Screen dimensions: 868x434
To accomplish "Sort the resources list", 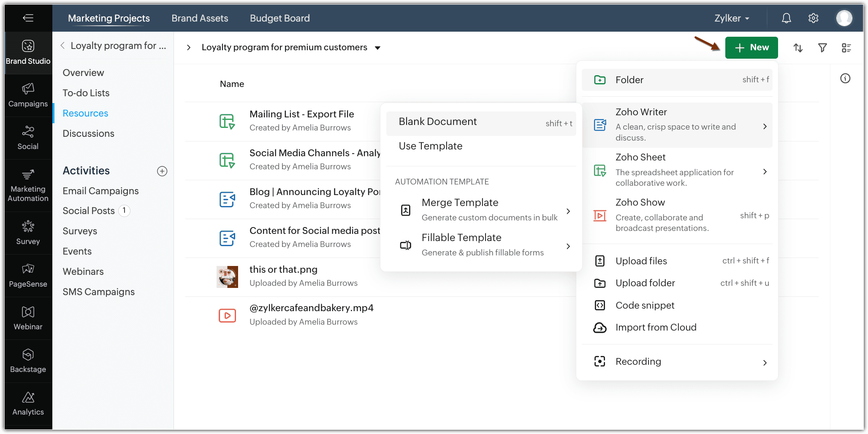I will [798, 48].
